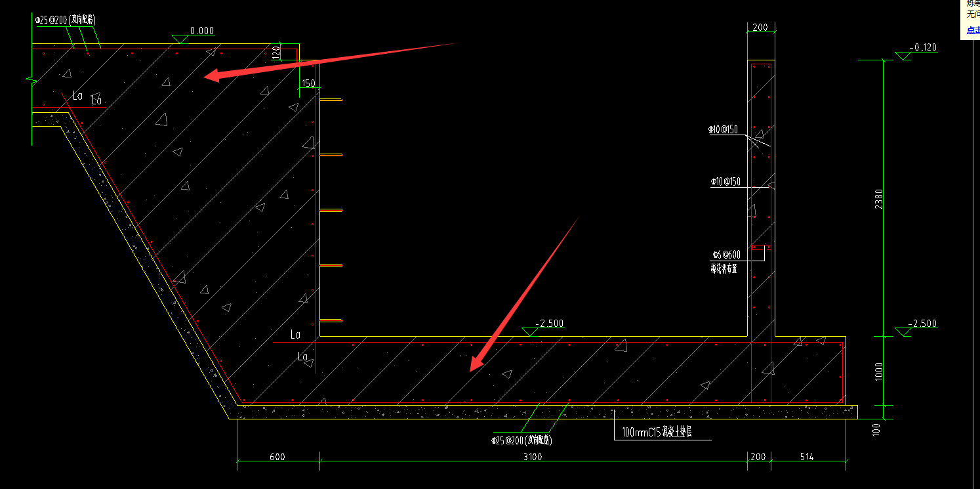Viewport: 980px width, 489px height.
Task: Select the 600 dimension at bottom left
Action: pyautogui.click(x=277, y=457)
